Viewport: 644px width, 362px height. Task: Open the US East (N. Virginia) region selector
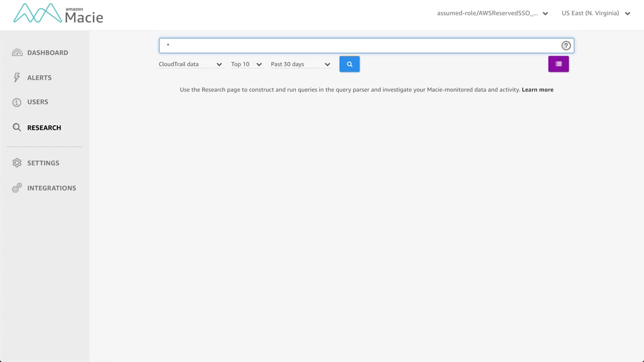pyautogui.click(x=596, y=14)
